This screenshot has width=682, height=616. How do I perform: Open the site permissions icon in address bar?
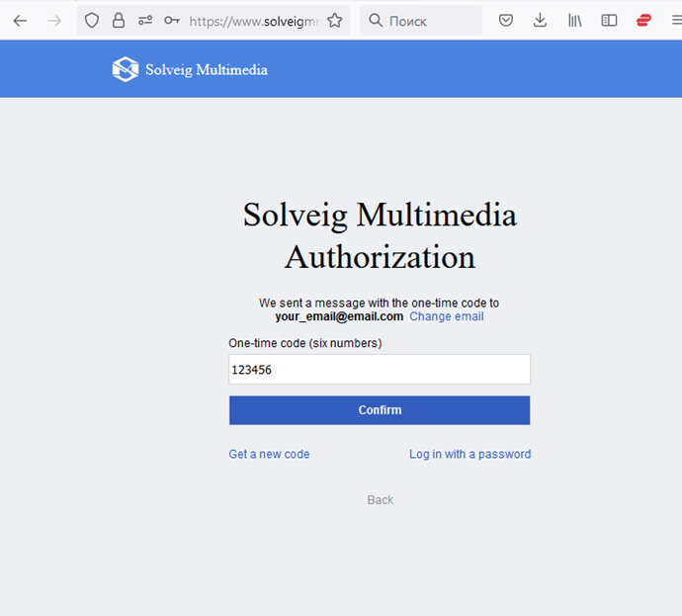pos(145,20)
